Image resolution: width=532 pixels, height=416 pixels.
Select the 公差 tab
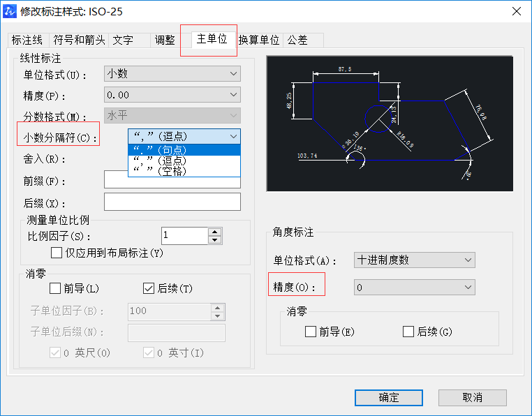point(297,40)
